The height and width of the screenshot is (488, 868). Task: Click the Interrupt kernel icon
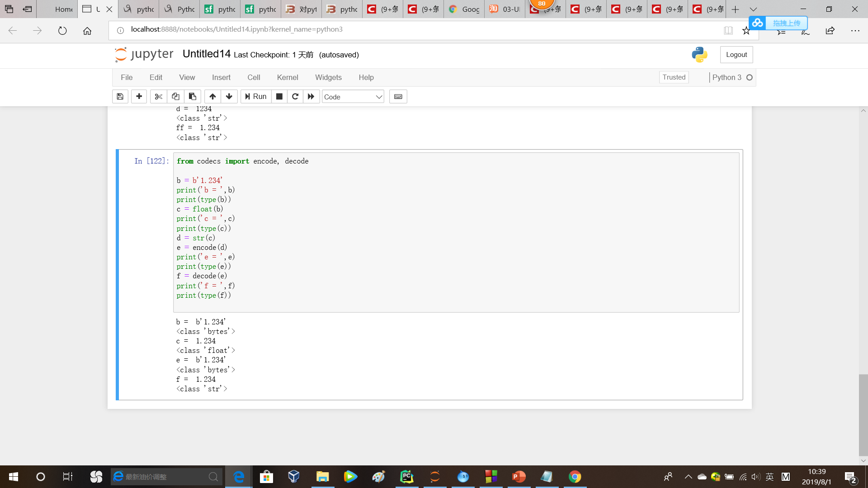(x=278, y=96)
